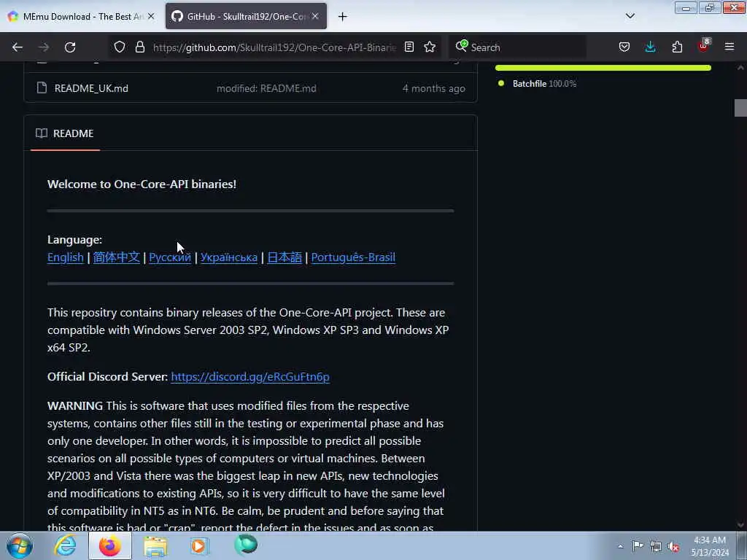This screenshot has height=560, width=747.
Task: Click the muted volume tray icon
Action: point(673,547)
